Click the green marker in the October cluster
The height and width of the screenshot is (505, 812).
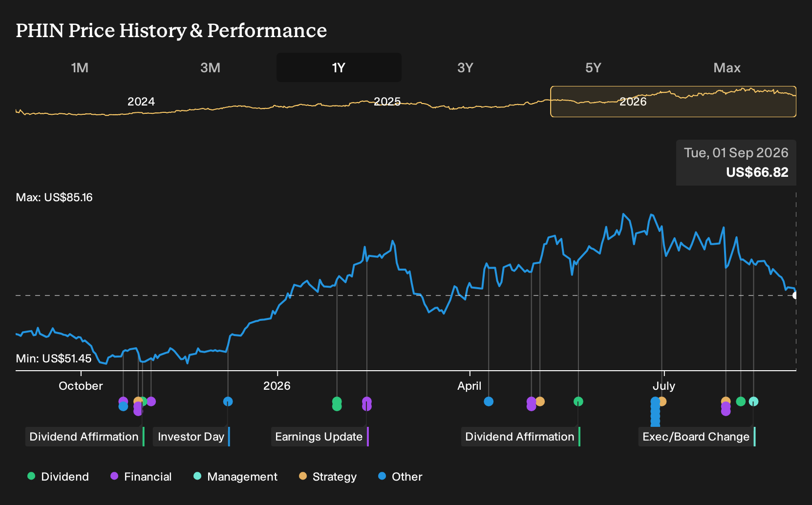[144, 401]
